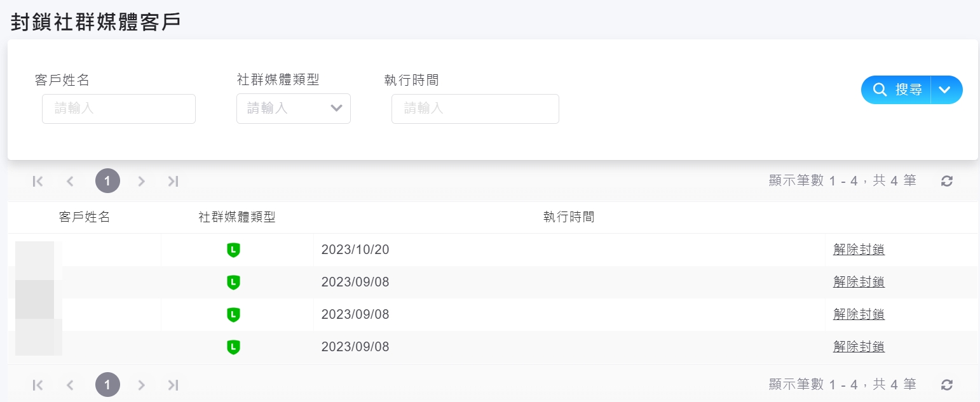The image size is (980, 402).
Task: Focus the 客戶姓名 input field
Action: (x=119, y=109)
